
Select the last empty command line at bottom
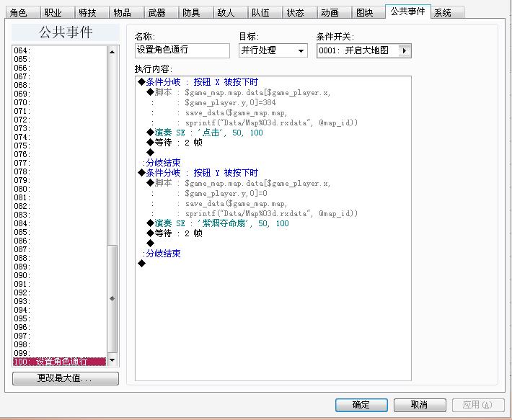click(x=142, y=263)
